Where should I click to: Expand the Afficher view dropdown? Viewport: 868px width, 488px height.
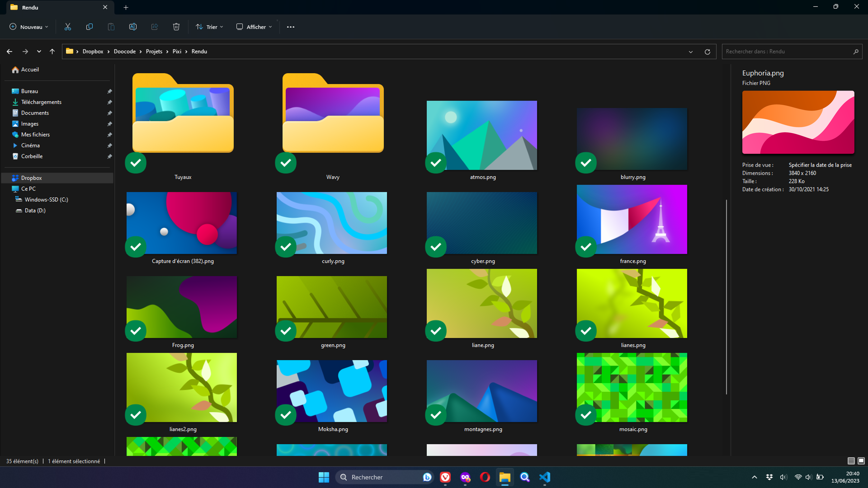[254, 27]
